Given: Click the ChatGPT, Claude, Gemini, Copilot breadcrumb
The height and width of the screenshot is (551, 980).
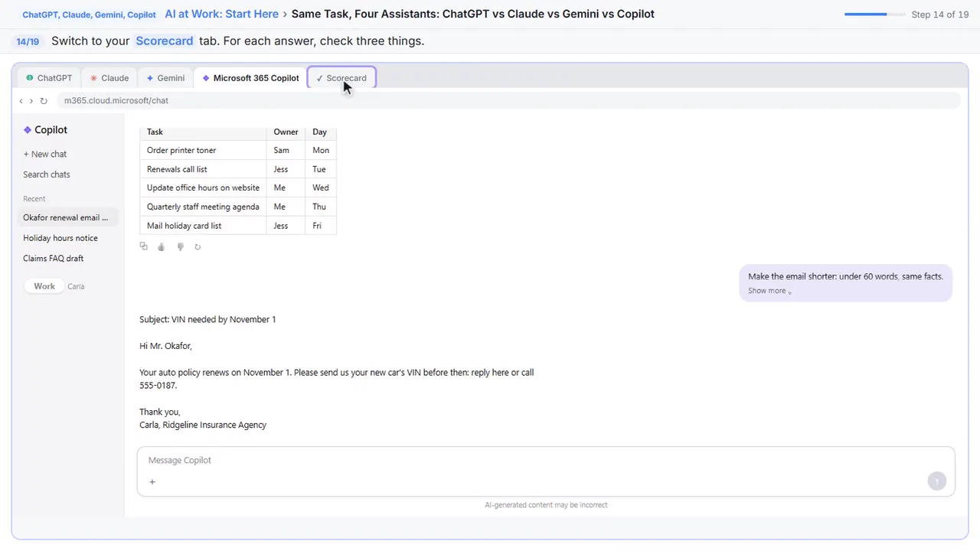Looking at the screenshot, I should (89, 15).
